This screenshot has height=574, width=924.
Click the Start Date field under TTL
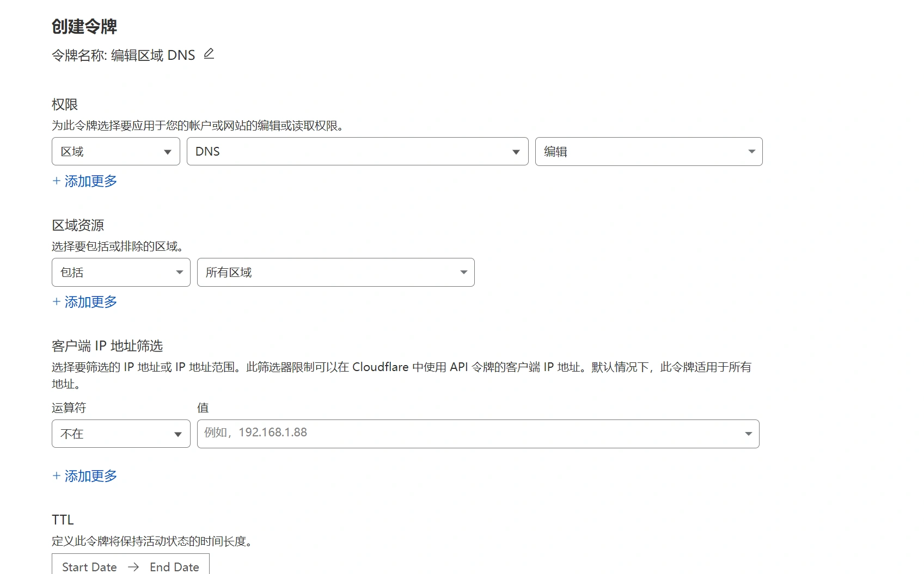89,567
